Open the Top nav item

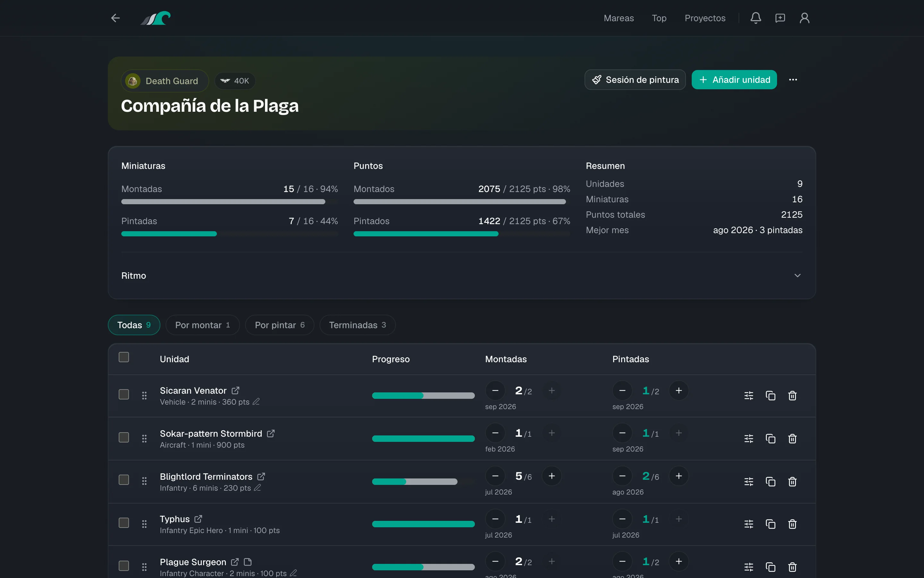[x=659, y=18]
